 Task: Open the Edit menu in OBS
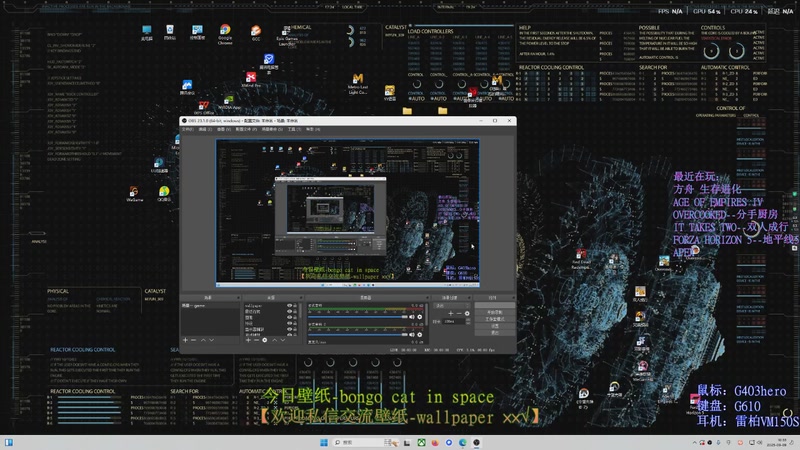205,130
